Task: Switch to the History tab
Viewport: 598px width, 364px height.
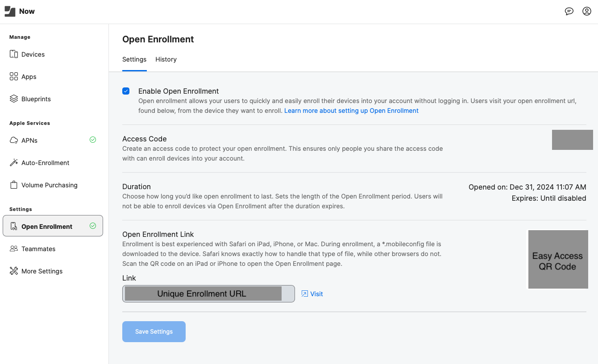Action: point(166,59)
